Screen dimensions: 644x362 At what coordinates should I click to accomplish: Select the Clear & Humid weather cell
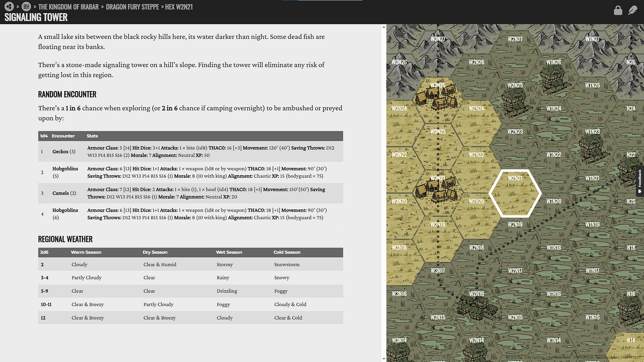(160, 264)
